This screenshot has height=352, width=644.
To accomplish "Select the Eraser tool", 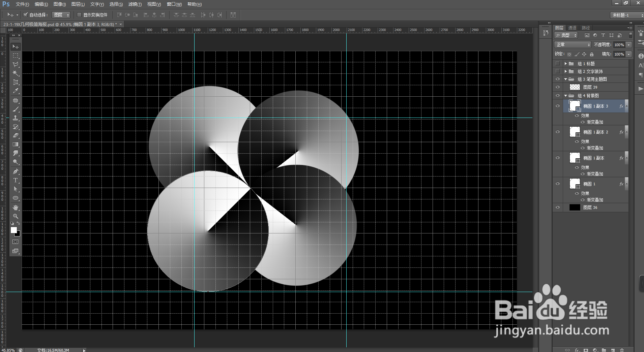I will (16, 135).
